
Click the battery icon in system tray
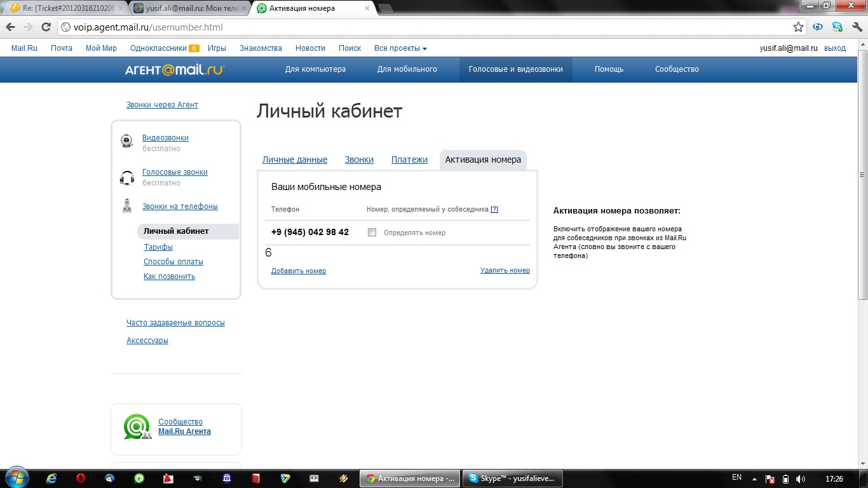785,478
